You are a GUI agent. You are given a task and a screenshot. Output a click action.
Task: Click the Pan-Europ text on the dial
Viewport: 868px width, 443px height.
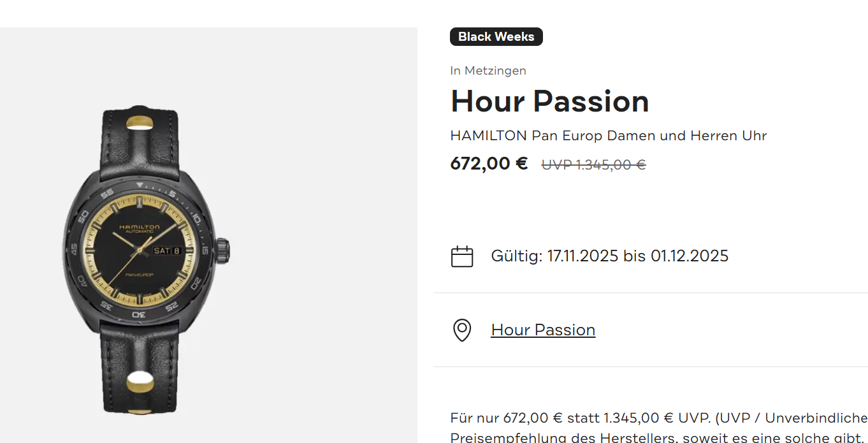click(x=138, y=273)
